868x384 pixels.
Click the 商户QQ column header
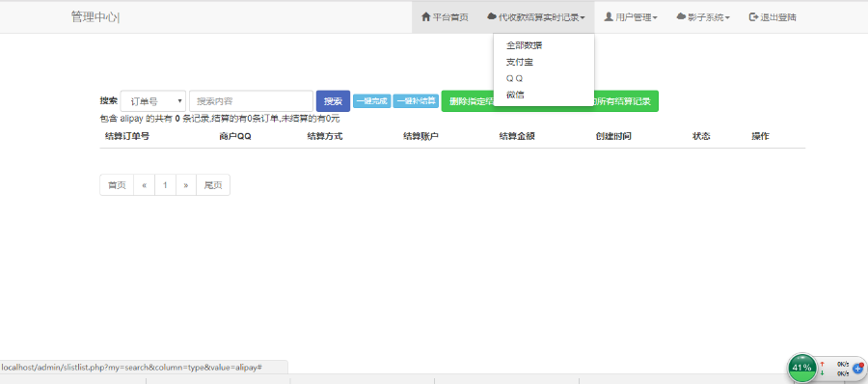235,136
